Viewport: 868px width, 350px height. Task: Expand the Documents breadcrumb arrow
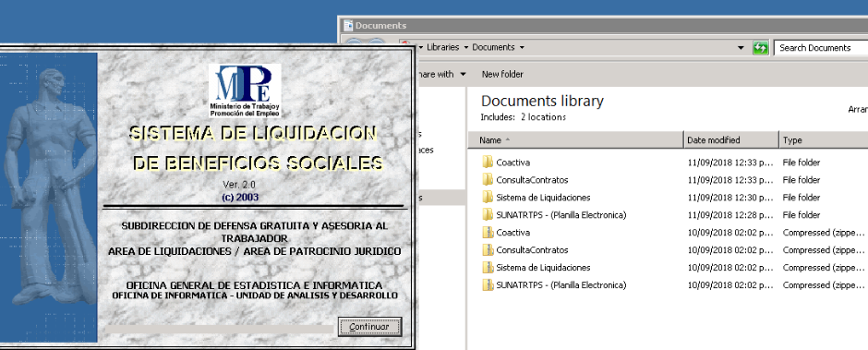522,48
